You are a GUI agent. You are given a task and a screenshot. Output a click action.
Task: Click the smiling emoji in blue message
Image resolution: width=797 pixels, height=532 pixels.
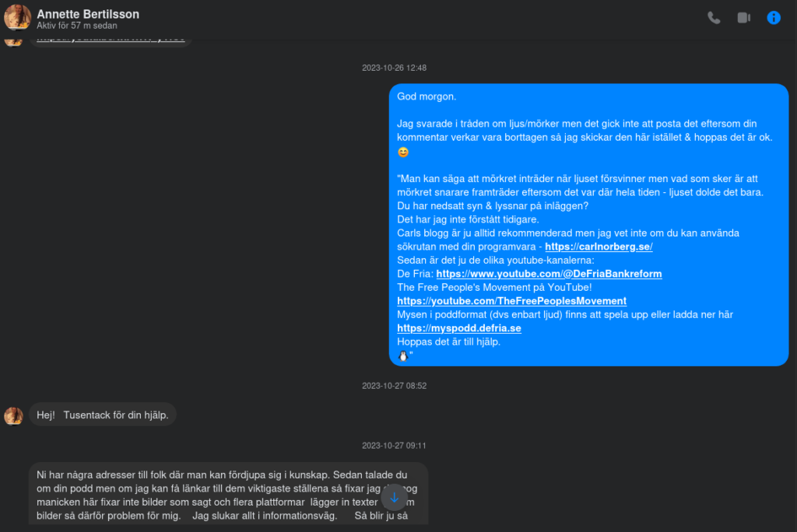click(402, 152)
